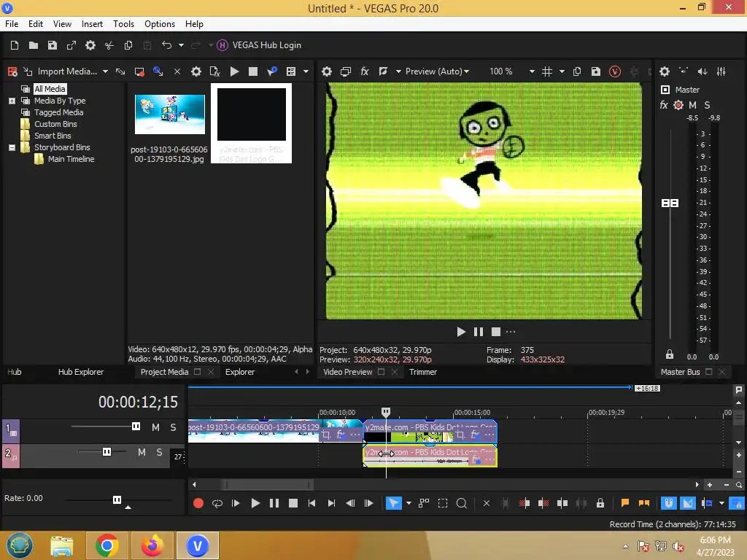Image resolution: width=747 pixels, height=560 pixels.
Task: Copy preview snapshot to clipboard icon
Action: point(577,71)
